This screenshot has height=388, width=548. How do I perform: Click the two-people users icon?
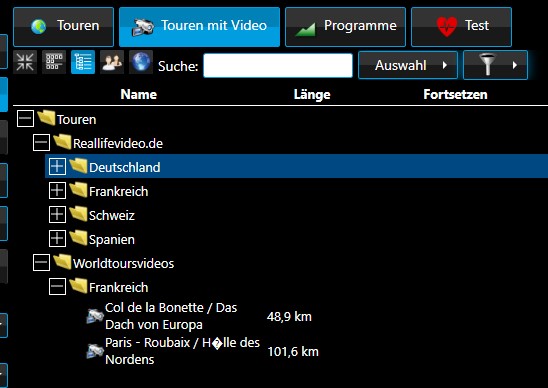coord(112,62)
